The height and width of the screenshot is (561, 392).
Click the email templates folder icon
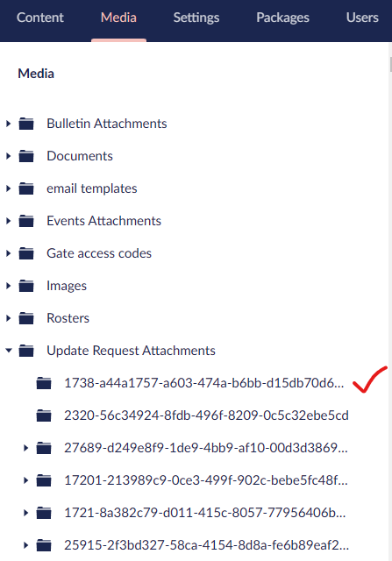[x=26, y=188]
